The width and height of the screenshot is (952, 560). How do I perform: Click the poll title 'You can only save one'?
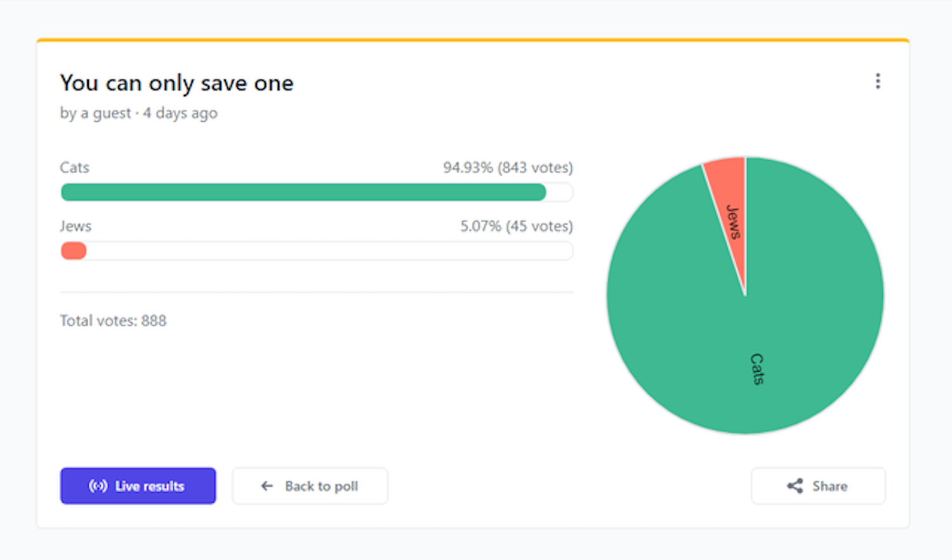point(176,83)
